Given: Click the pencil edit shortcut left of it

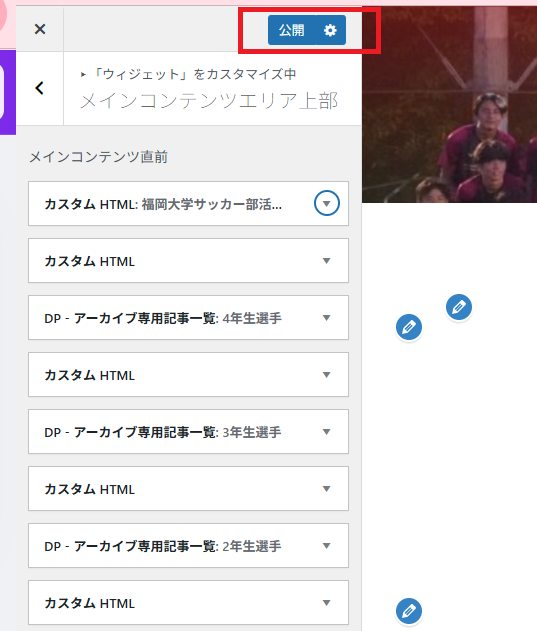Looking at the screenshot, I should (x=409, y=327).
